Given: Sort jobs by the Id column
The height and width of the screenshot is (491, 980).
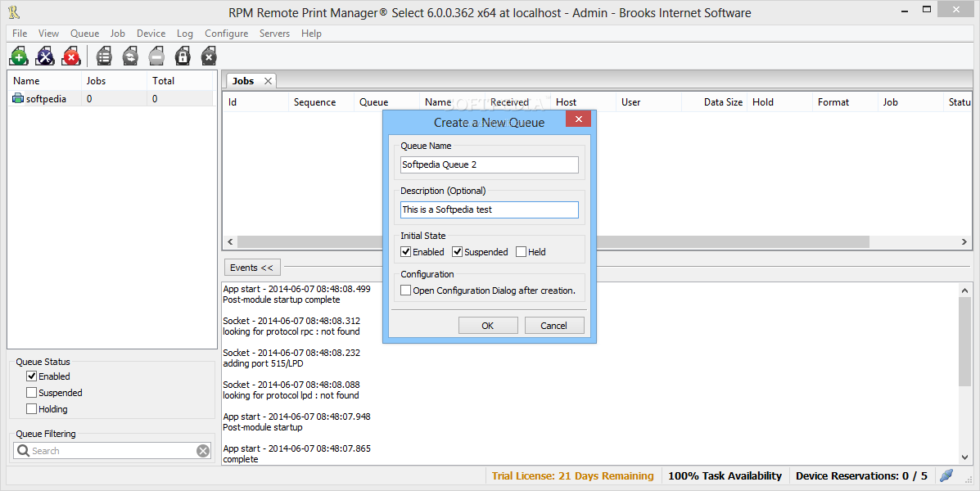Looking at the screenshot, I should coord(255,101).
